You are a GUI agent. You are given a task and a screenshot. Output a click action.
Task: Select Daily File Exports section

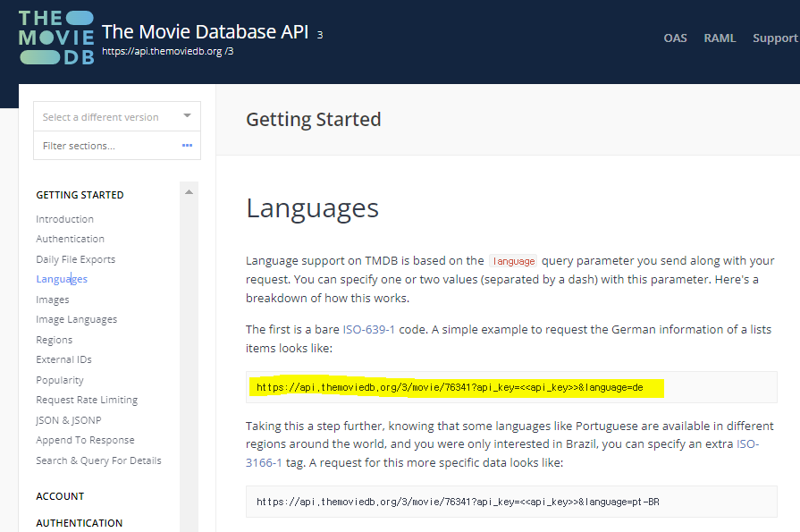(x=75, y=259)
